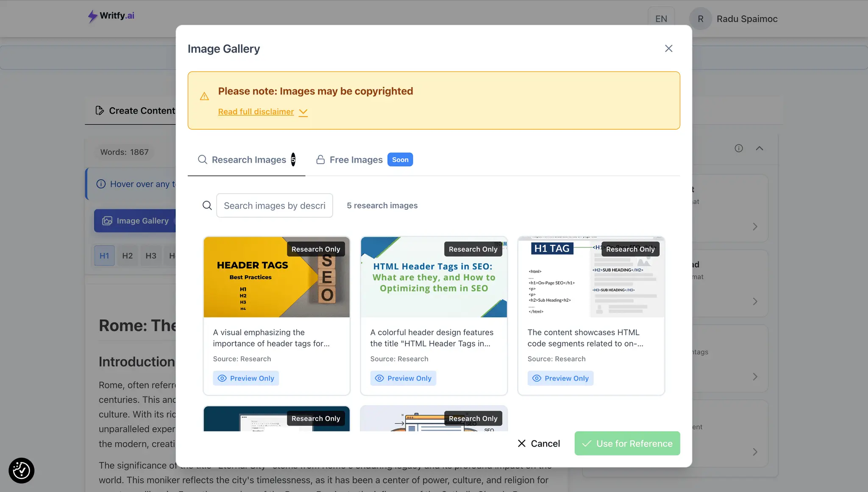Click Use for Reference button
This screenshot has width=868, height=492.
click(x=627, y=443)
